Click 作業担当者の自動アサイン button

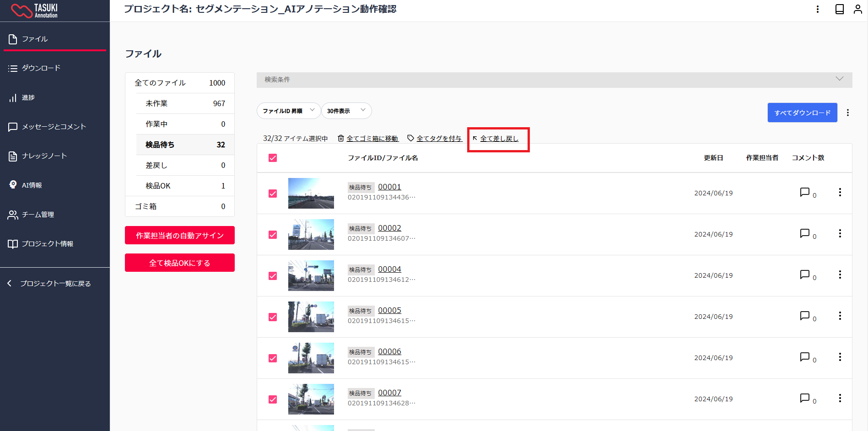point(180,235)
